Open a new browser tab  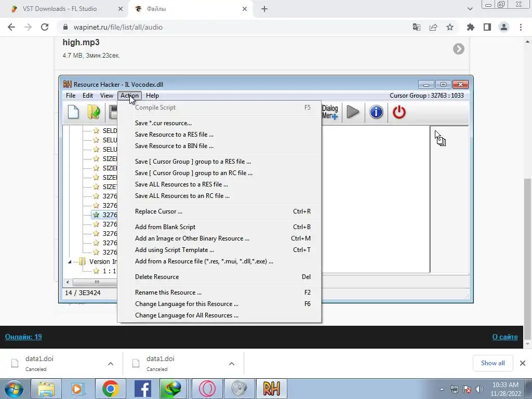[x=264, y=9]
